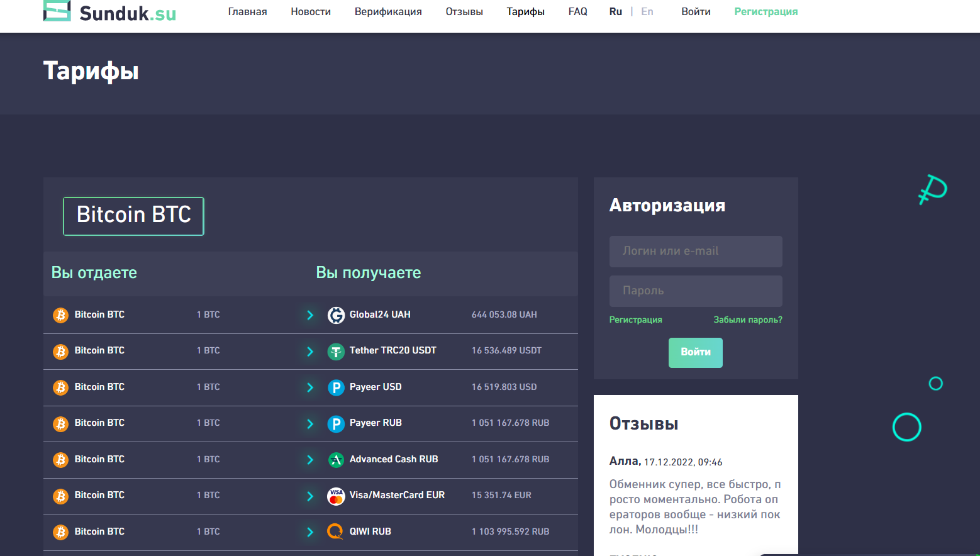Click arrow chevron in Visa/MasterCard EUR row
Screen dimensions: 980x556
coord(310,496)
